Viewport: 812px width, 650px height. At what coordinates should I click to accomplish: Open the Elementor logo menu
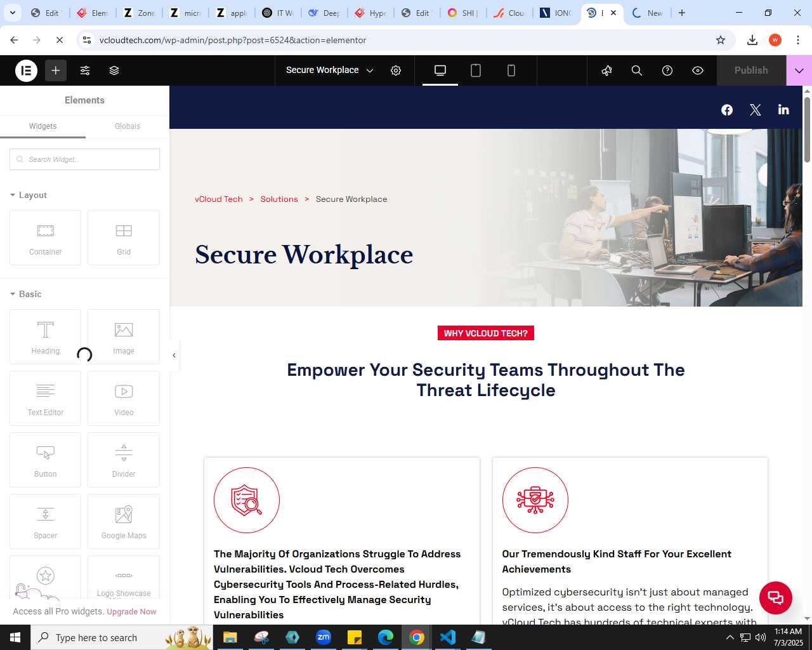tap(27, 70)
